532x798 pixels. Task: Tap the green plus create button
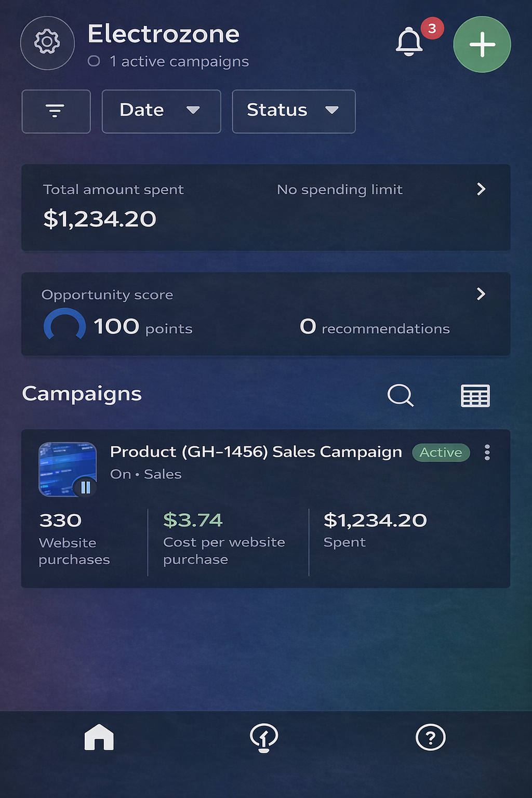click(482, 45)
